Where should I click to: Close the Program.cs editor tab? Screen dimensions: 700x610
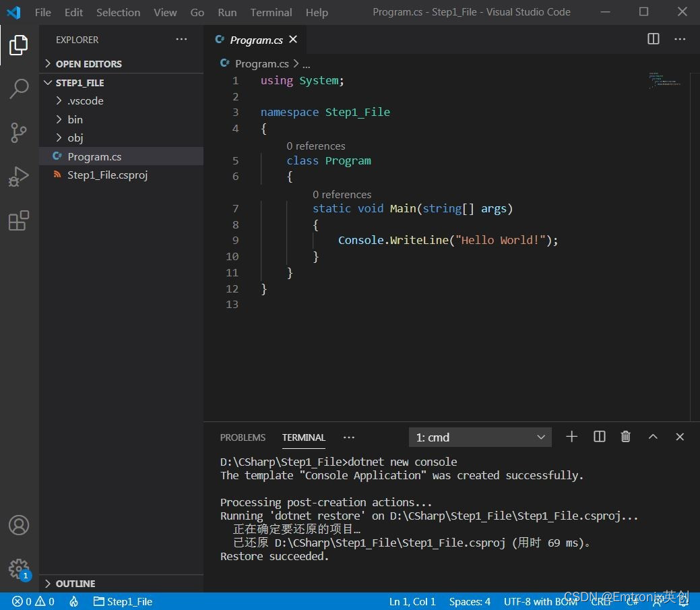pos(293,39)
